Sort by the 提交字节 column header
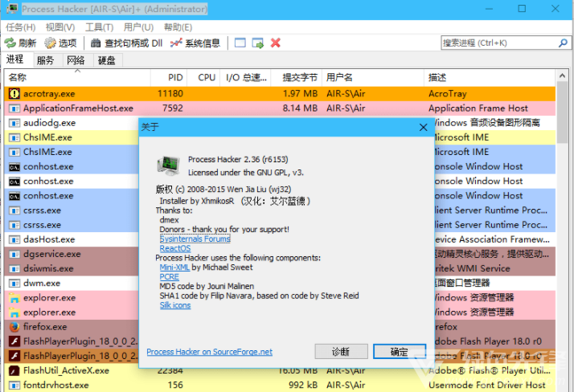The image size is (574, 392). [x=297, y=78]
